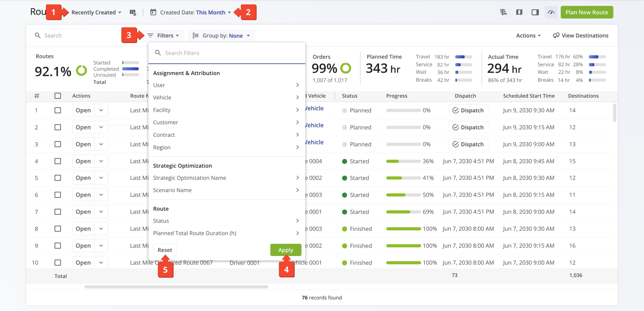Click the 69% progress bar in row 7
The width and height of the screenshot is (644, 311).
403,212
